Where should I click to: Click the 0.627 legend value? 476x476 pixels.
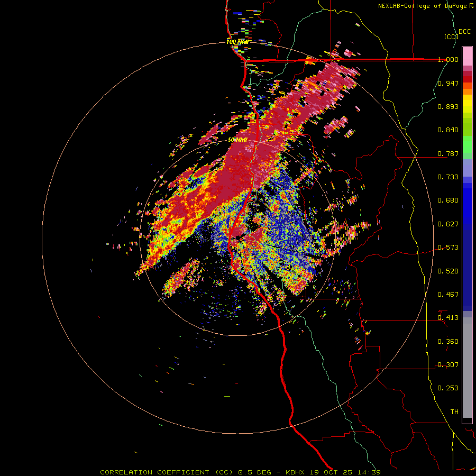pos(448,224)
